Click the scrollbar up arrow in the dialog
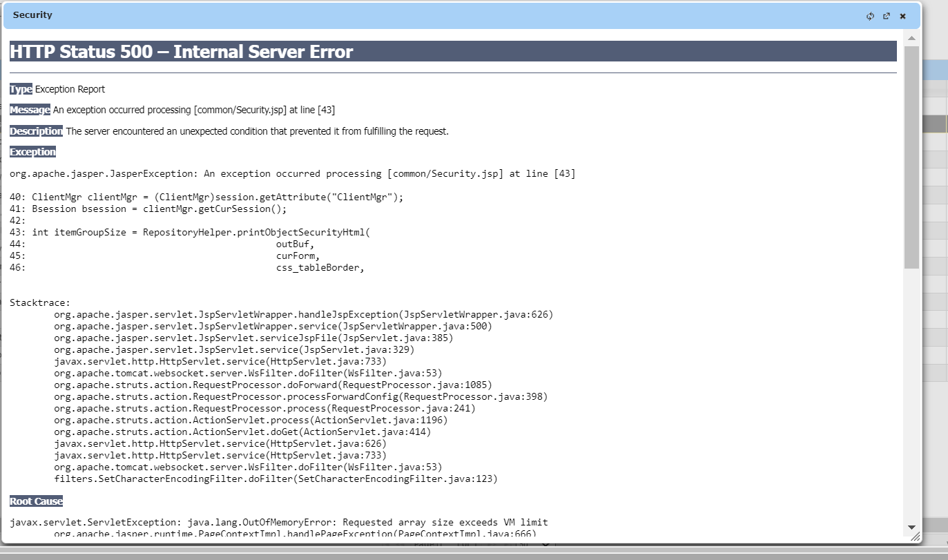Screen dimensions: 948x560 [911, 39]
